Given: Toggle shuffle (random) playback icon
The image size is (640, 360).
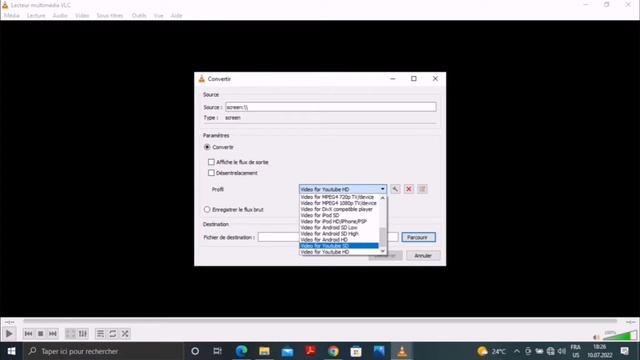Looking at the screenshot, I should 125,333.
